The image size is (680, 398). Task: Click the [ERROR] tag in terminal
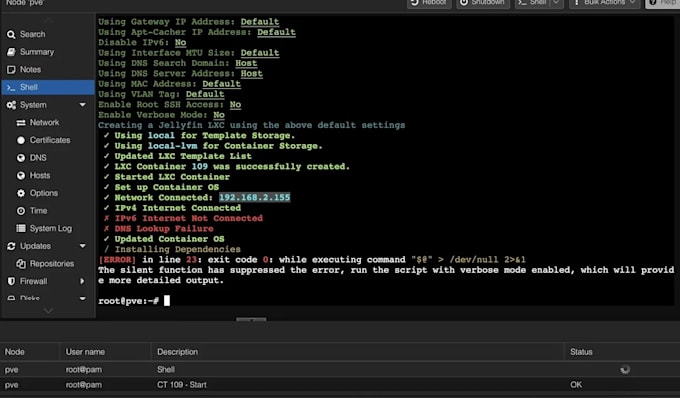click(x=117, y=260)
